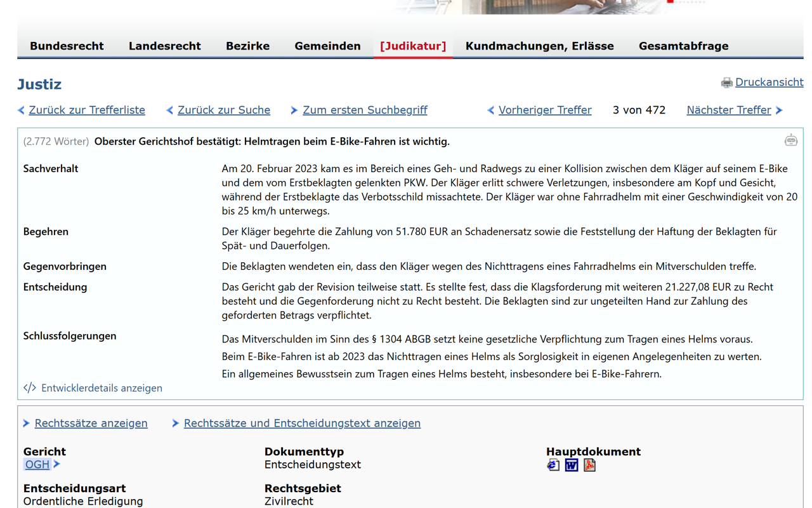Click the Dokumenttyp value 'Entscheidungstext'
This screenshot has height=508, width=812.
tap(313, 465)
